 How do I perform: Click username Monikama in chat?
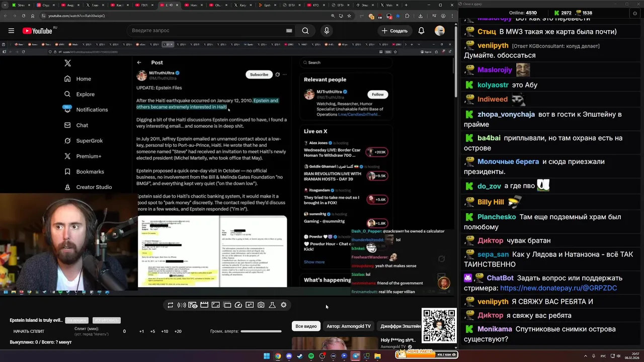tap(495, 329)
